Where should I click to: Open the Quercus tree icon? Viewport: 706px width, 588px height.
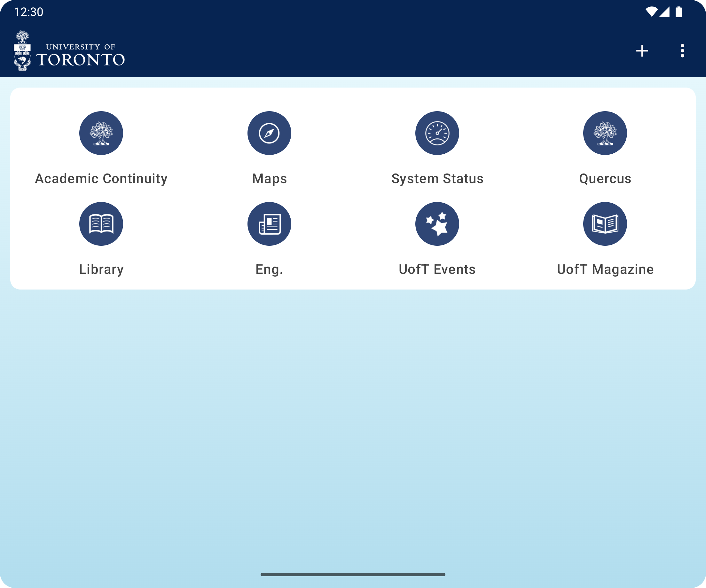[x=605, y=133]
